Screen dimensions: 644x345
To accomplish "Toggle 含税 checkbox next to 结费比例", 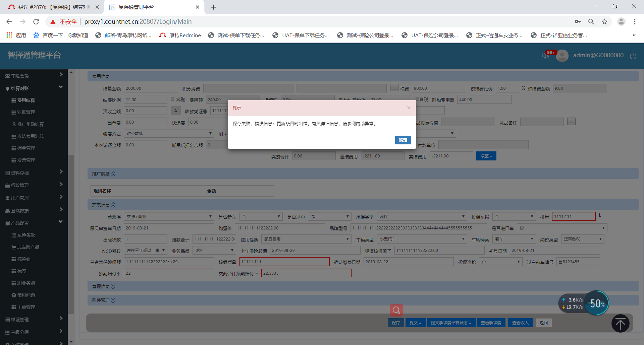I will pyautogui.click(x=172, y=99).
